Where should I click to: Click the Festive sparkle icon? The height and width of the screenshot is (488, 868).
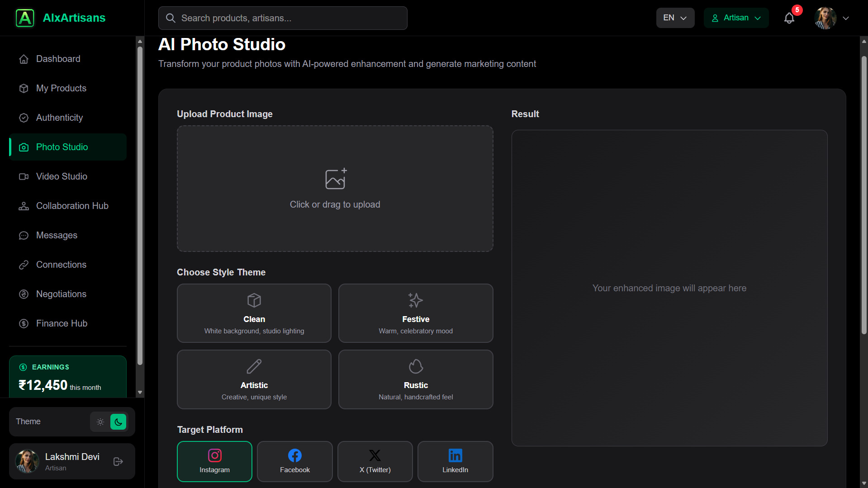pyautogui.click(x=416, y=300)
